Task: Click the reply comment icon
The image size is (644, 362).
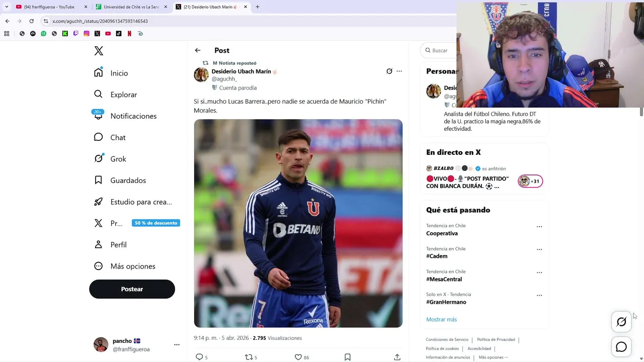Action: click(200, 357)
